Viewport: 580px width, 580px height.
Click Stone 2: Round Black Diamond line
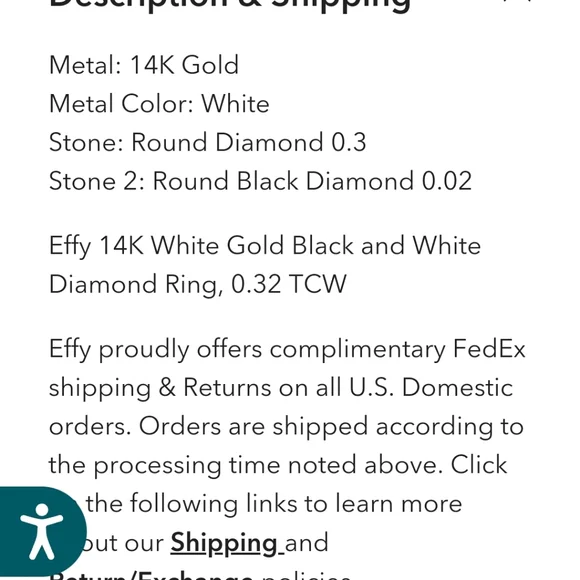point(260,181)
